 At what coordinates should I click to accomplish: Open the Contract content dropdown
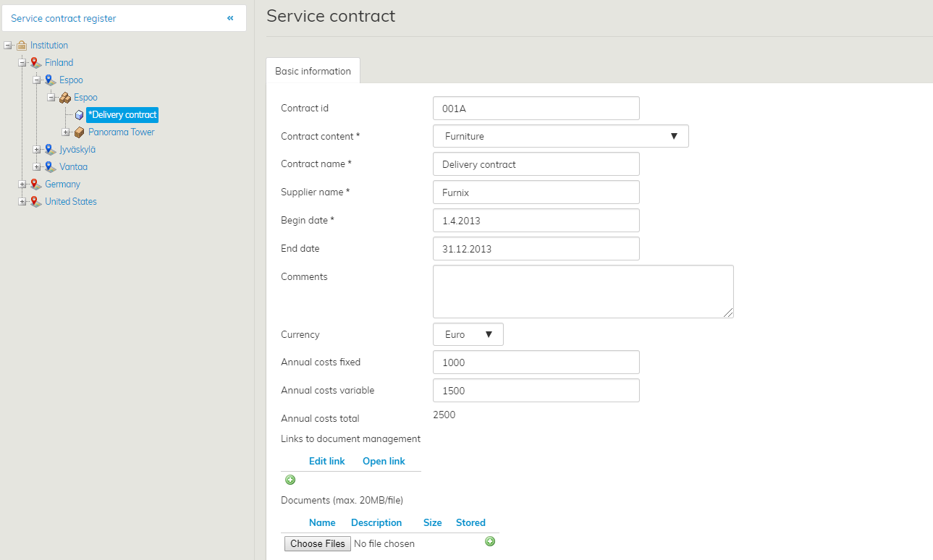point(560,136)
